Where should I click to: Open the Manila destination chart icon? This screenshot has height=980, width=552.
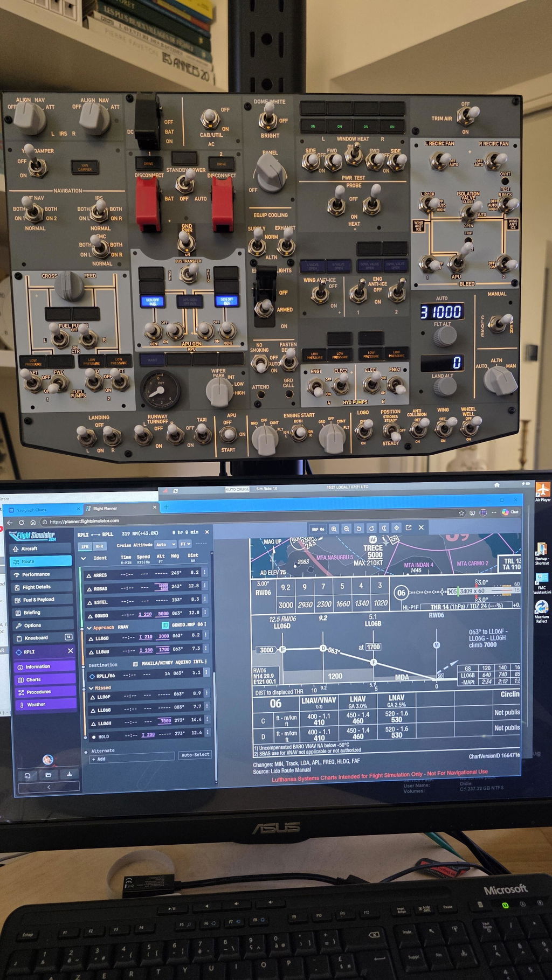[x=135, y=664]
